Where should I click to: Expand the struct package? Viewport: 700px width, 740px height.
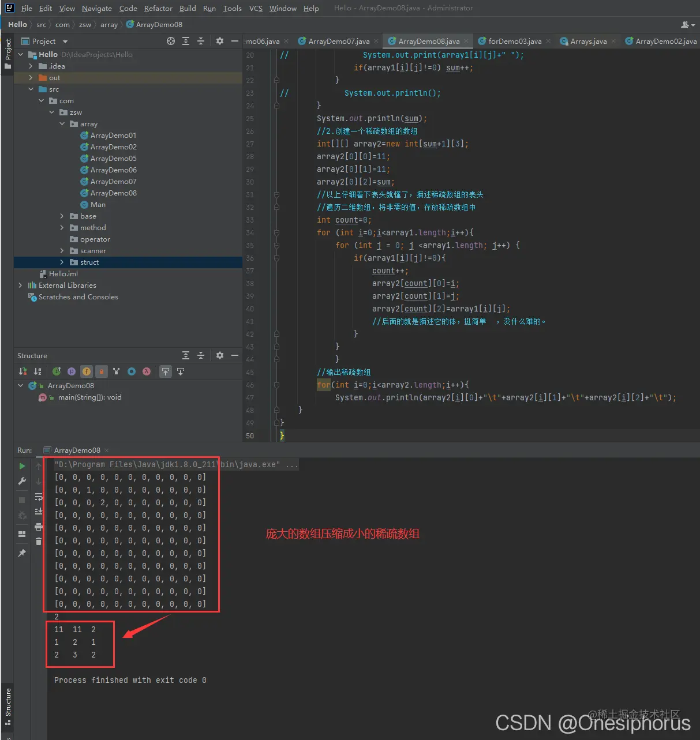(62, 262)
